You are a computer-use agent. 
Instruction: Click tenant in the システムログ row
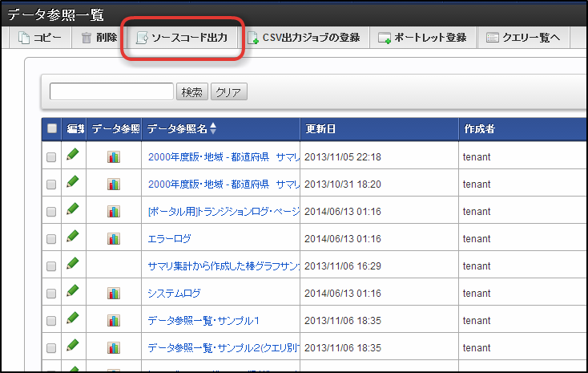coord(477,294)
